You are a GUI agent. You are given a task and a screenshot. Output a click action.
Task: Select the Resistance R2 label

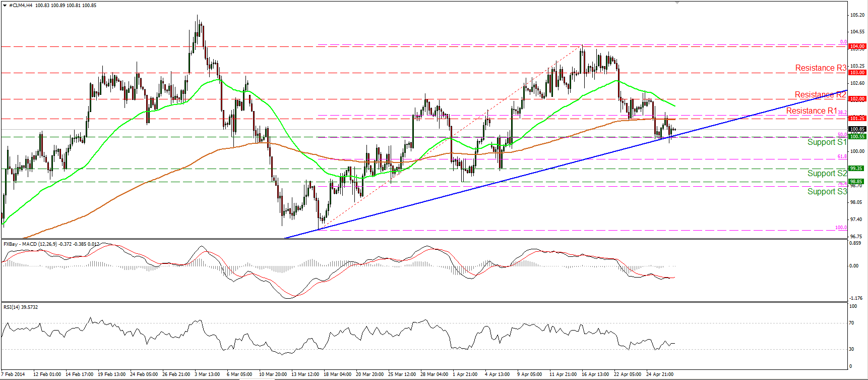(x=820, y=94)
